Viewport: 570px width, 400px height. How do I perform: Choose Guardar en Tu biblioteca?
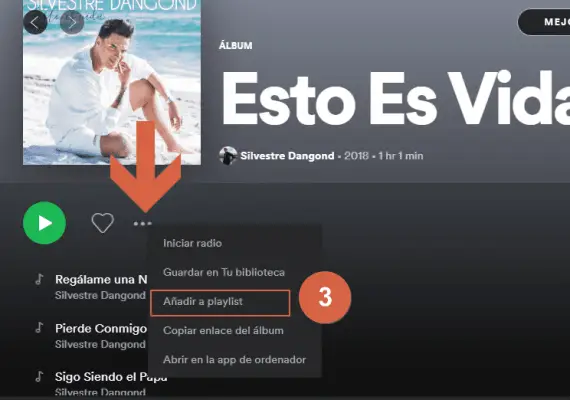(224, 272)
